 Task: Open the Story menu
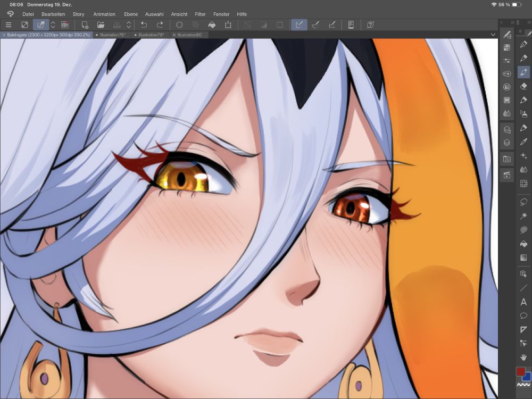[78, 14]
